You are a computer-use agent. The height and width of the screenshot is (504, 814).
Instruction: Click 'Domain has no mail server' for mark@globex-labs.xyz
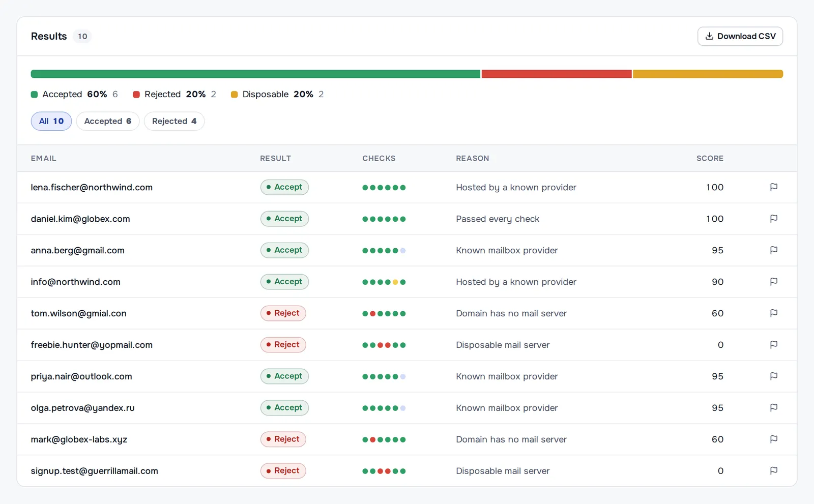511,439
